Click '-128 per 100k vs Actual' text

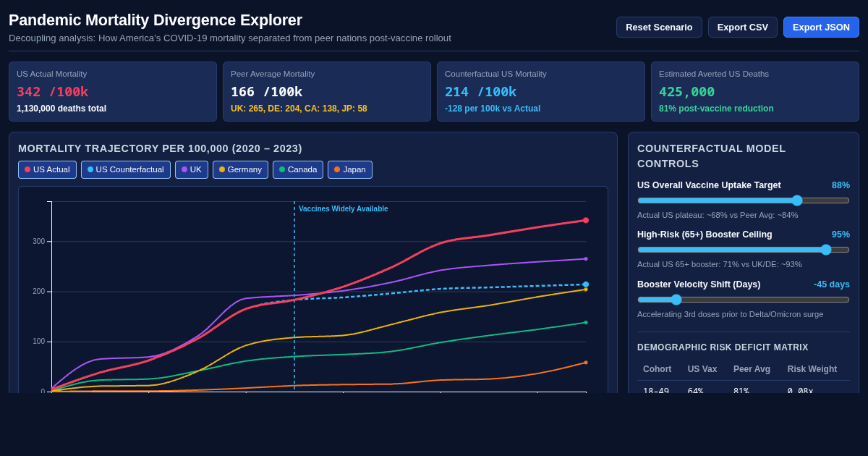pyautogui.click(x=493, y=109)
